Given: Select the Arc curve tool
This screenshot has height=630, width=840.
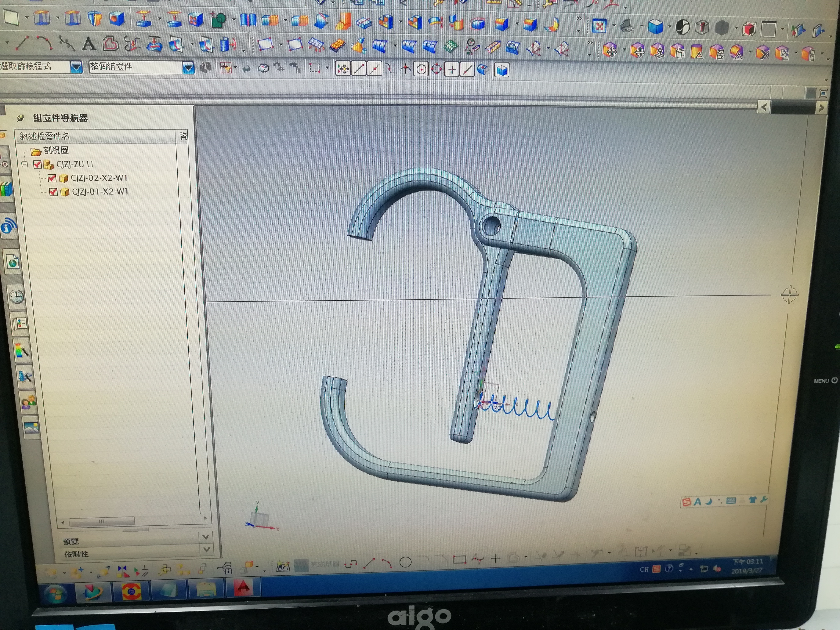Looking at the screenshot, I should tap(44, 43).
